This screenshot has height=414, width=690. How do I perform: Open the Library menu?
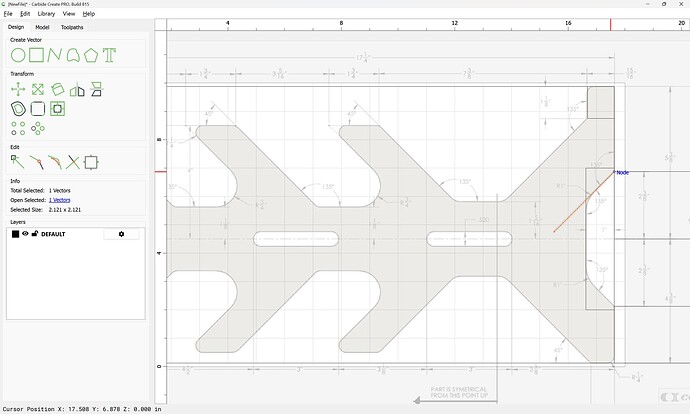(x=46, y=14)
